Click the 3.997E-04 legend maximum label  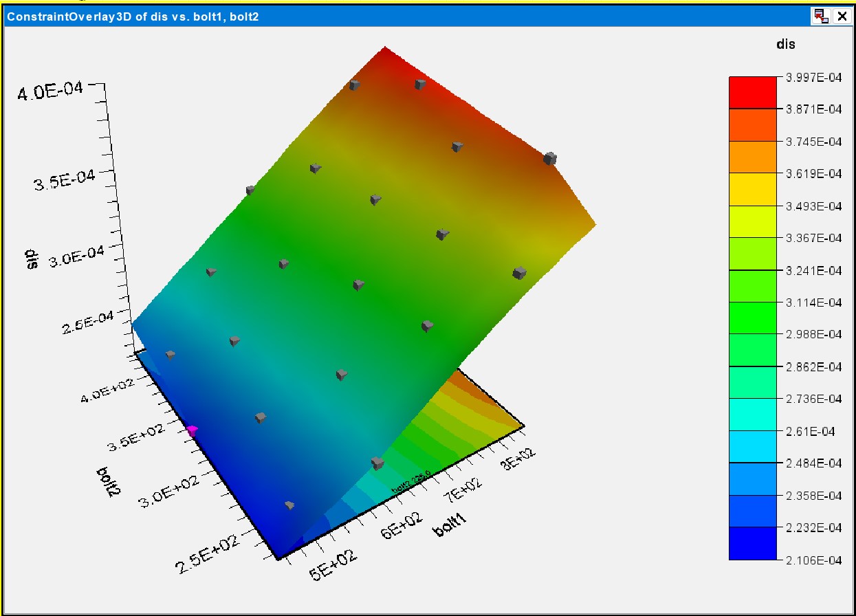coord(813,77)
